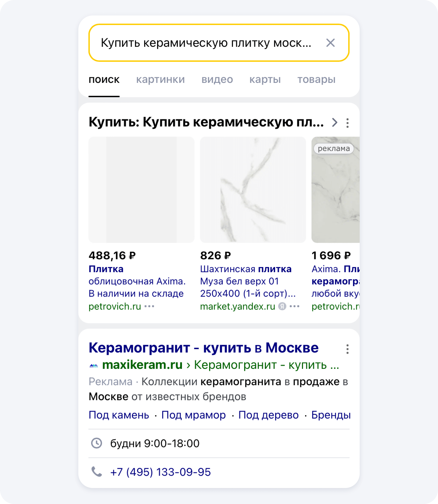The image size is (438, 504).
Task: Follow the Под мрамор sitelink
Action: [193, 415]
